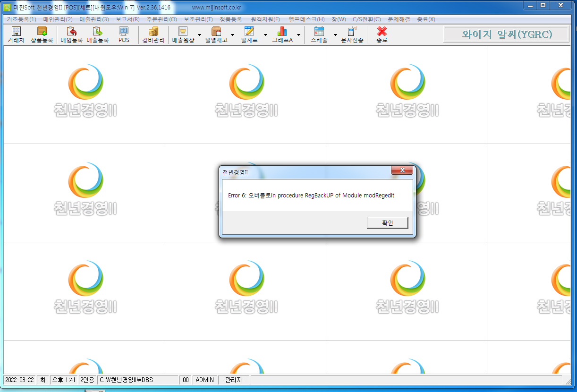Screen dimensions: 577x392
Task: Expand the 매출원장 dropdown arrow
Action: (x=199, y=35)
